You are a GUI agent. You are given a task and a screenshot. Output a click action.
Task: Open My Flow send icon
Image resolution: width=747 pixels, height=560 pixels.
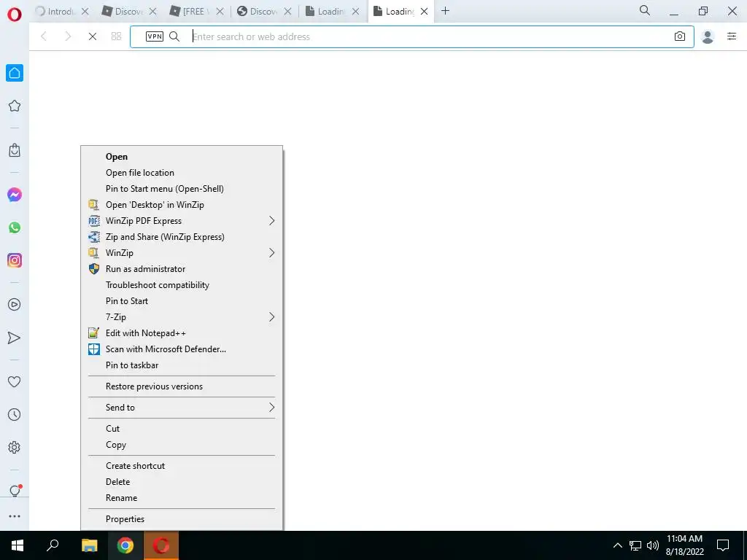15,338
